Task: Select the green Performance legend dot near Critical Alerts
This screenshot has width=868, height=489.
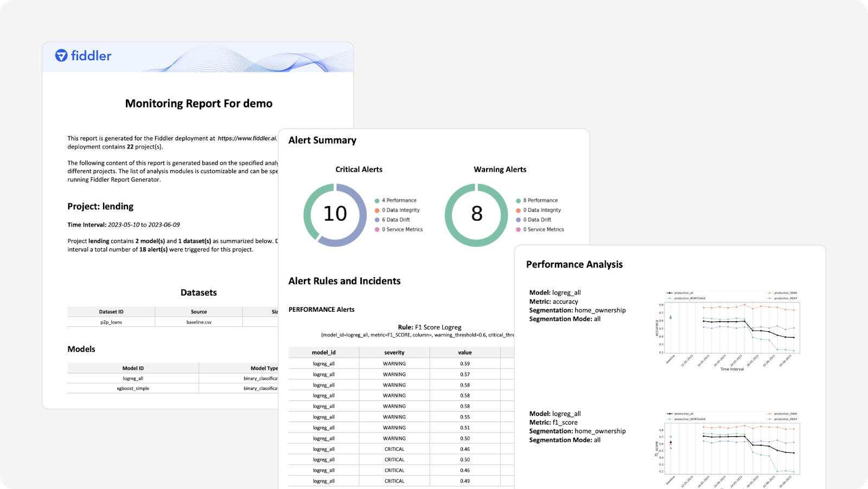Action: coord(378,200)
